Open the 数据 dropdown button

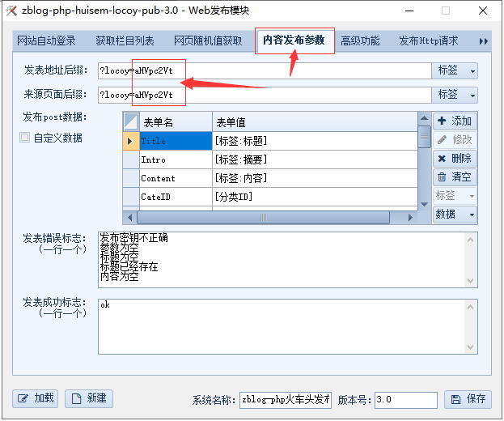pyautogui.click(x=455, y=215)
